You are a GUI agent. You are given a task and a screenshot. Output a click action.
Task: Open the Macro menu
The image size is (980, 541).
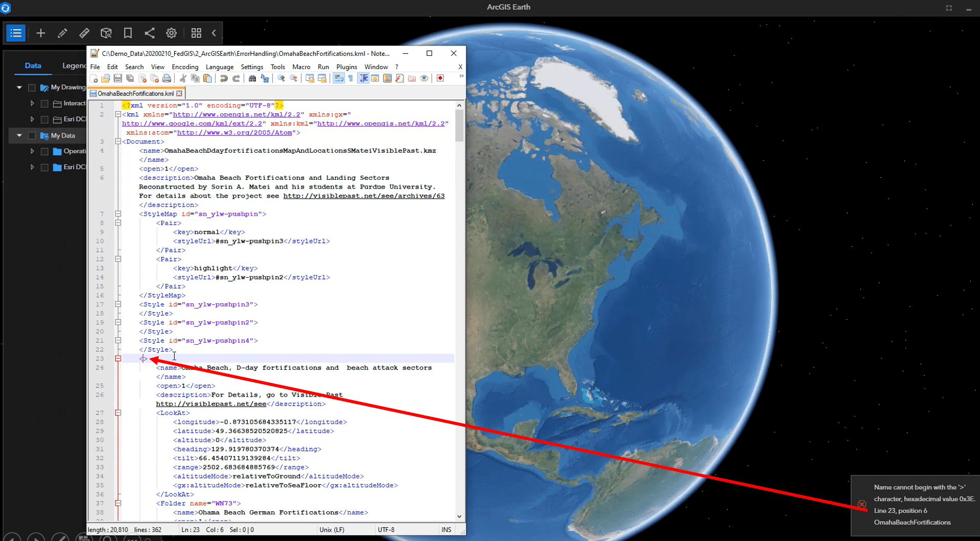[301, 67]
